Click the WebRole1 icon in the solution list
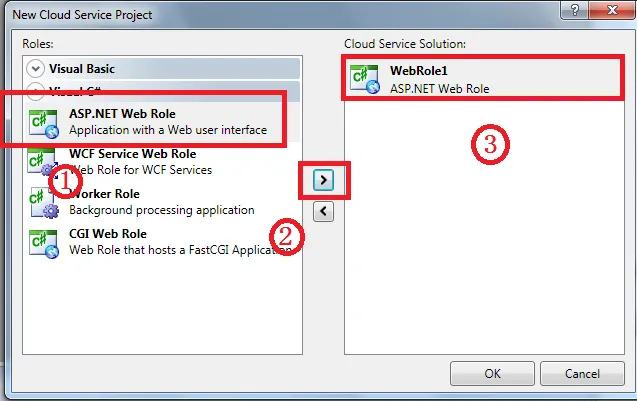 tap(364, 78)
